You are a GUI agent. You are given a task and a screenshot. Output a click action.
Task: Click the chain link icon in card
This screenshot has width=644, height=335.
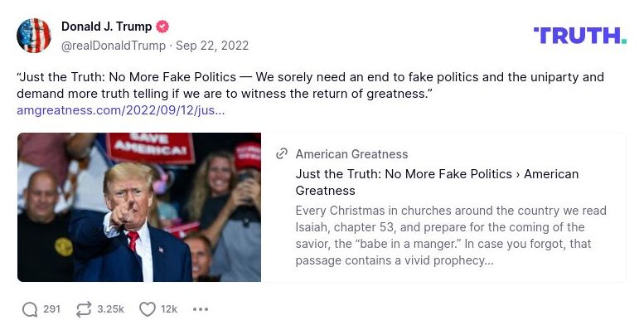click(x=282, y=154)
